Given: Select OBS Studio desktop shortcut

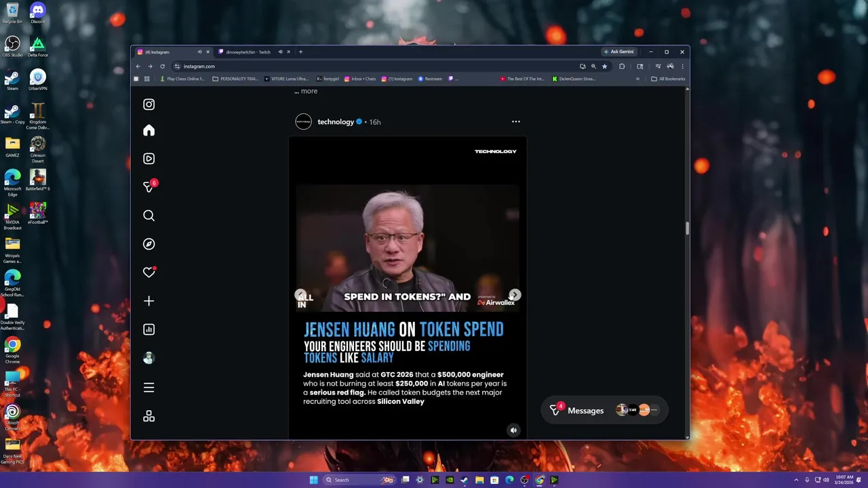Looking at the screenshot, I should (12, 46).
